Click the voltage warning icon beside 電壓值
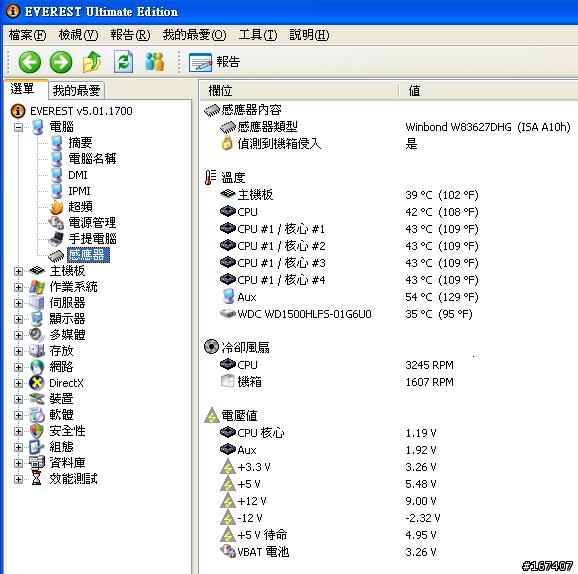The height and width of the screenshot is (574, 578). [212, 415]
